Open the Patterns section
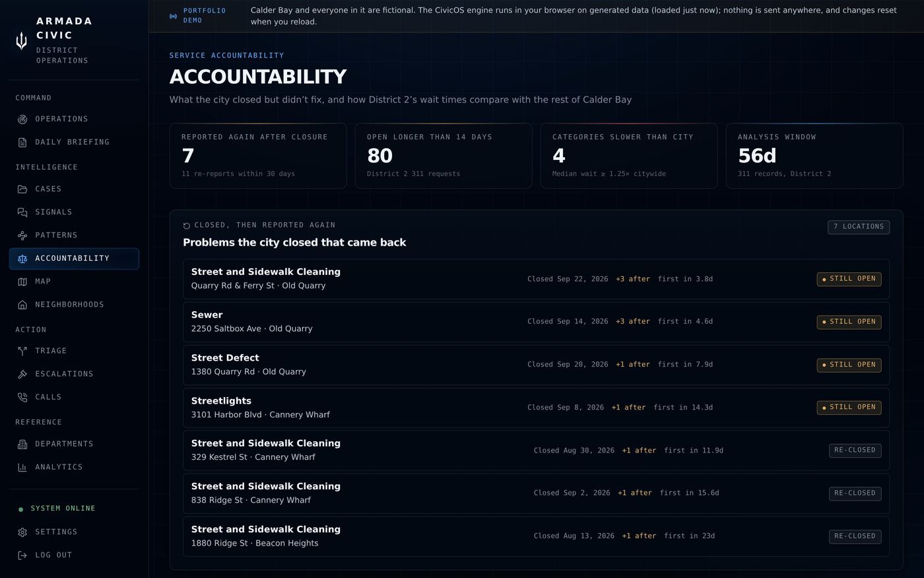Screen dimensions: 924x578 pos(74,235)
